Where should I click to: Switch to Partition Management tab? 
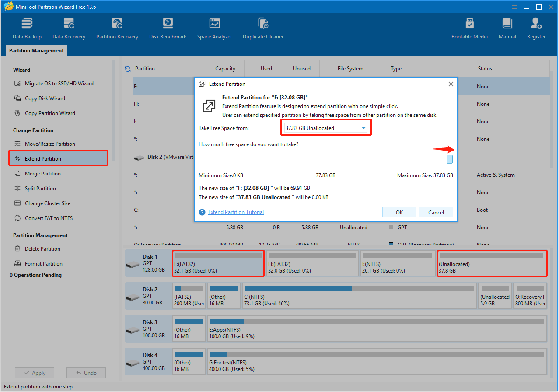(x=37, y=51)
